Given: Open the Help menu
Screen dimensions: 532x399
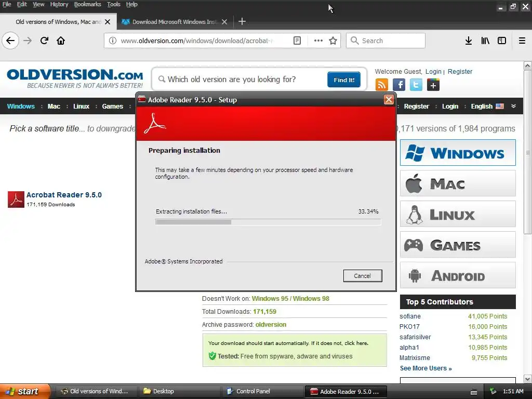Looking at the screenshot, I should tap(131, 4).
